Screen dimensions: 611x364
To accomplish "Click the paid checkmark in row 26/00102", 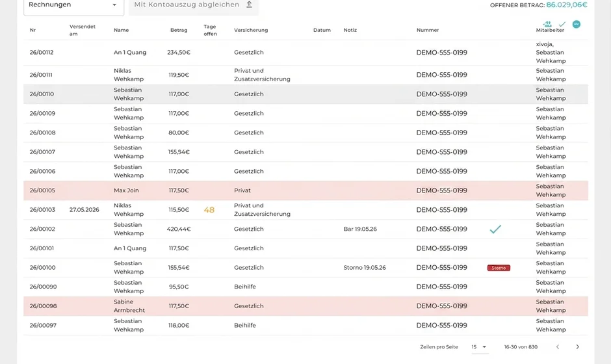I will [495, 229].
